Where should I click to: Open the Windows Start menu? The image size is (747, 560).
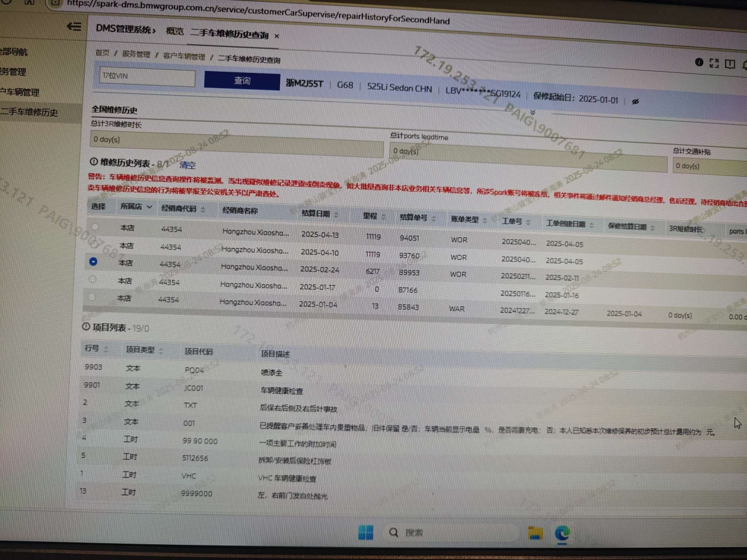[x=366, y=532]
